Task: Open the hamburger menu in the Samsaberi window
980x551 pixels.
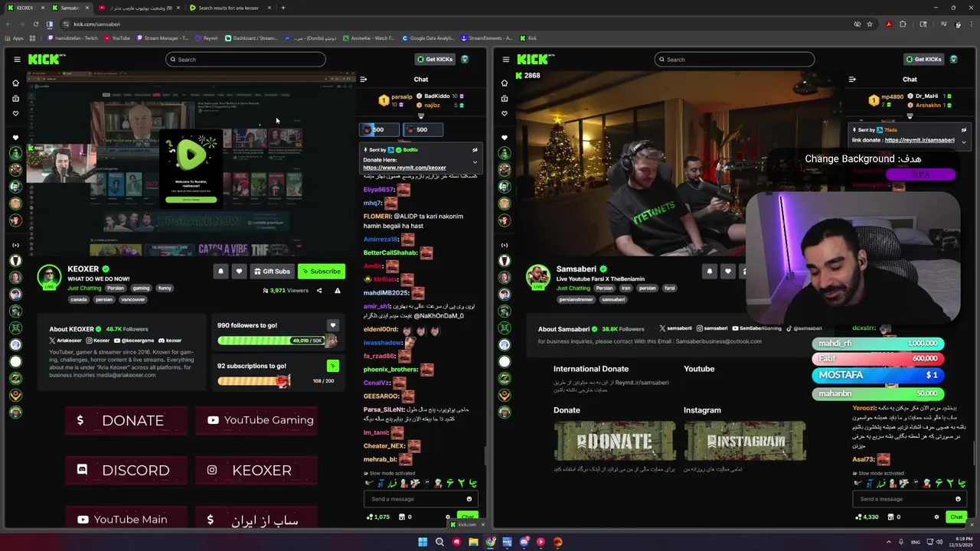Action: point(505,59)
